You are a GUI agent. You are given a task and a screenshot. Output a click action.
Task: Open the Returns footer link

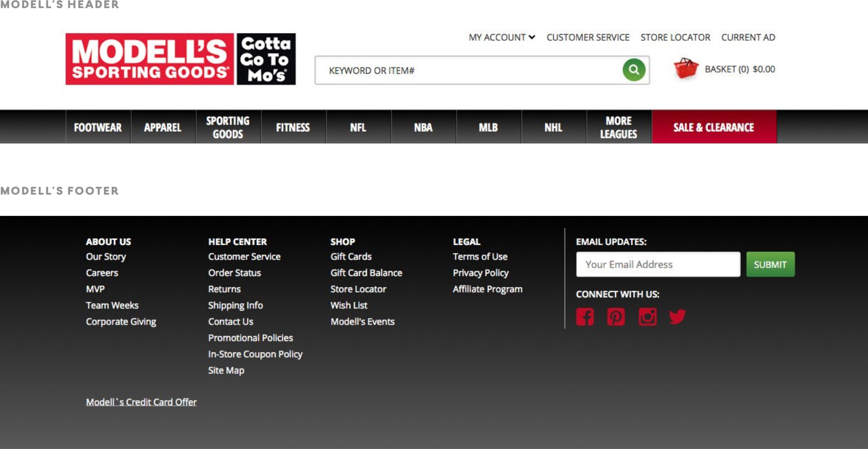224,289
